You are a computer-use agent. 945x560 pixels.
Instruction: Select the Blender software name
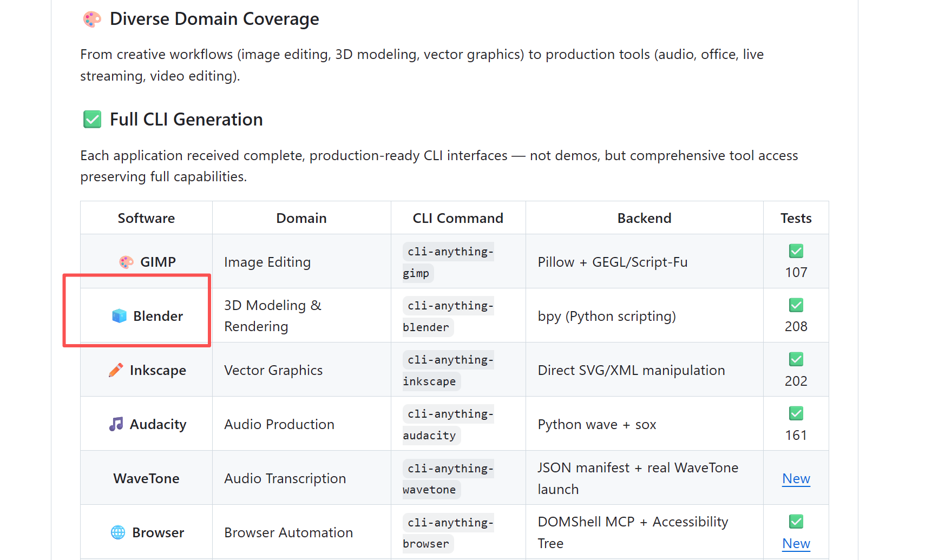point(158,316)
